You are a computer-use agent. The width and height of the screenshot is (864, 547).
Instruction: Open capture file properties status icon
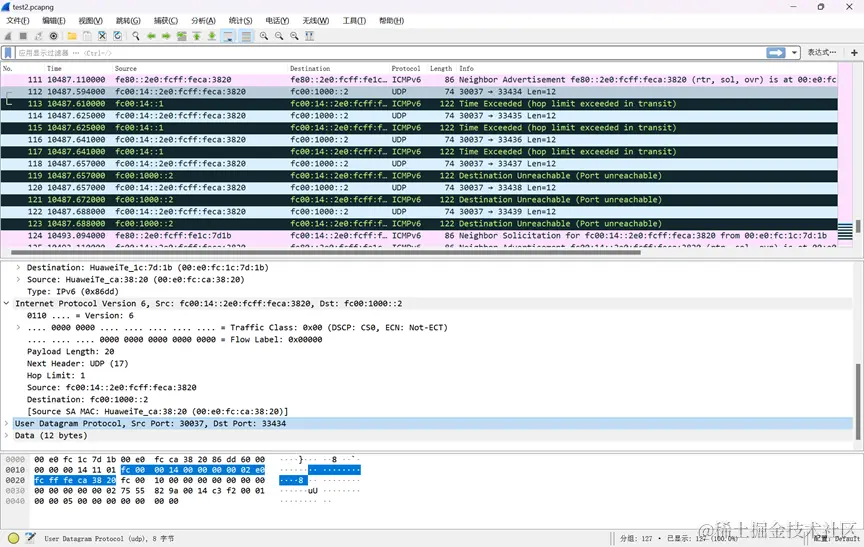tap(30, 538)
